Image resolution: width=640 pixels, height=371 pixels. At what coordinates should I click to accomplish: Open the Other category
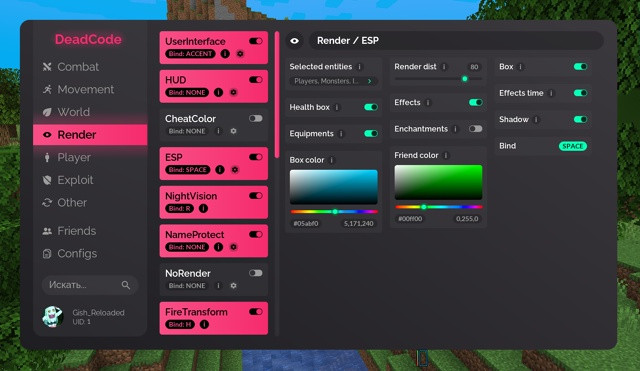pyautogui.click(x=90, y=203)
